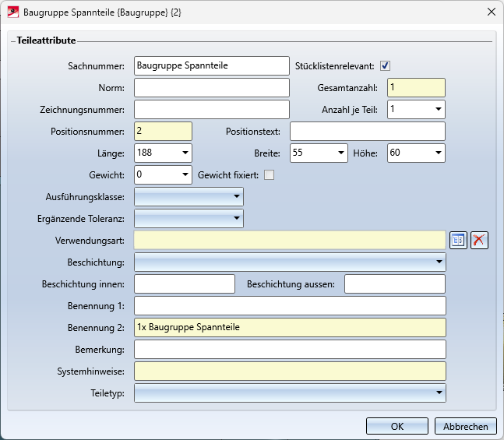This screenshot has height=440, width=504.
Task: Click the Zeichnungsnummer input field
Action: [212, 110]
